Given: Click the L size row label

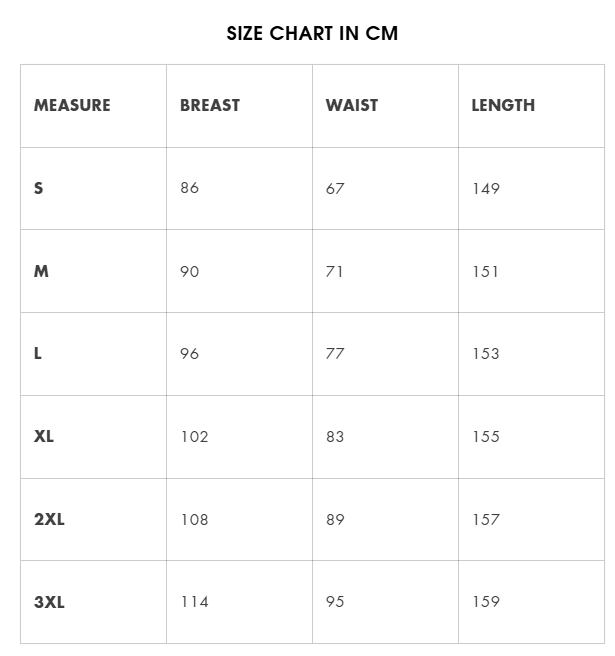Looking at the screenshot, I should [38, 354].
